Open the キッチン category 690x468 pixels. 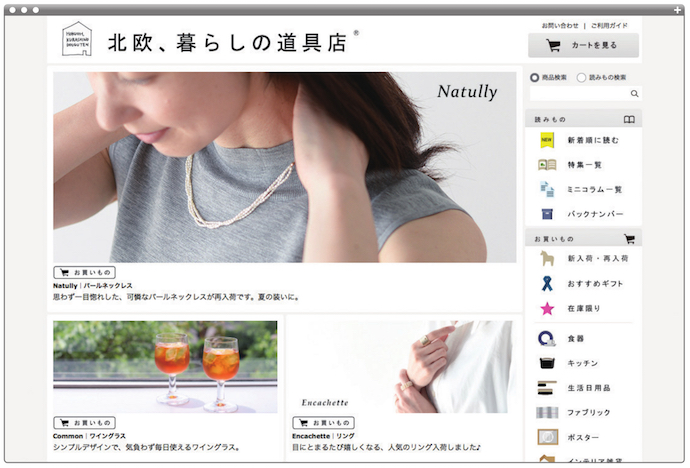582,363
